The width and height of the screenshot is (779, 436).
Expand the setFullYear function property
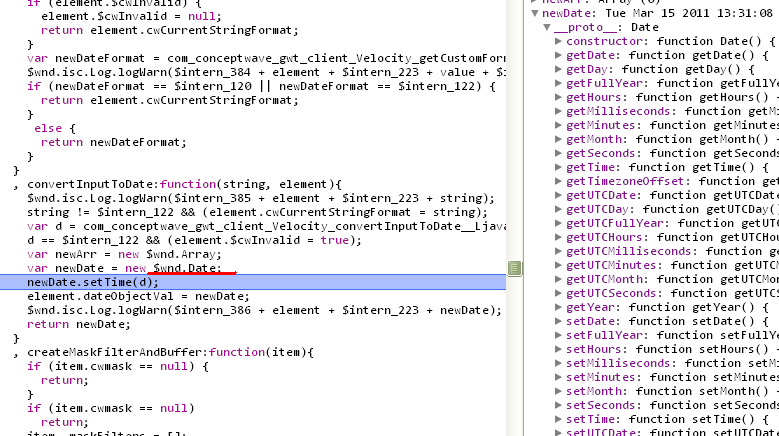558,335
